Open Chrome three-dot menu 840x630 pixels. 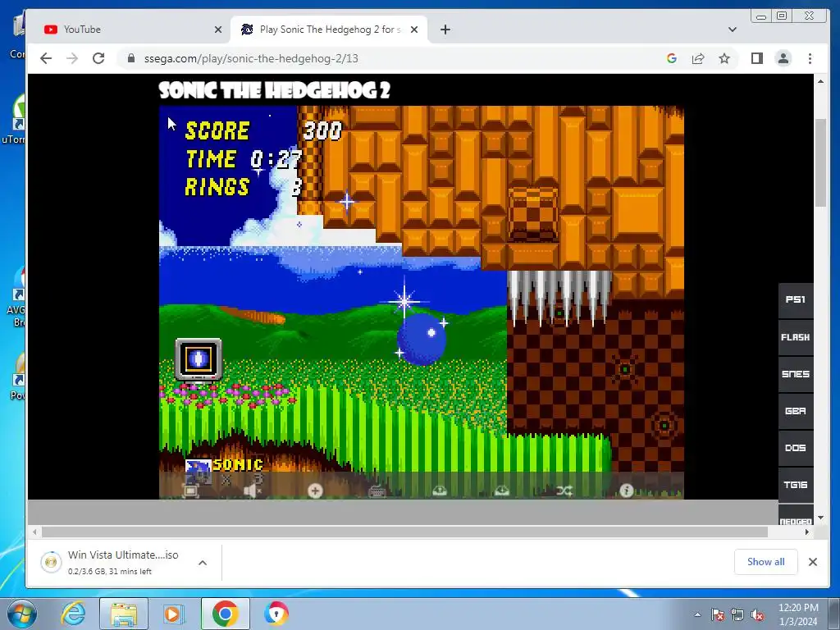(810, 58)
